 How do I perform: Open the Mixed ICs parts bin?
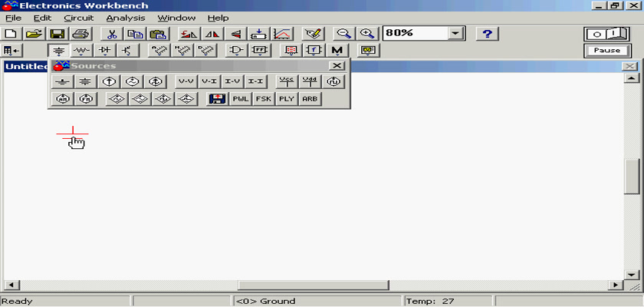[x=182, y=51]
